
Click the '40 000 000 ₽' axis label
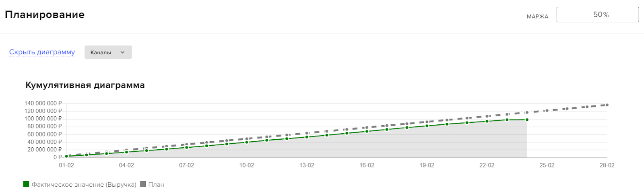45,142
